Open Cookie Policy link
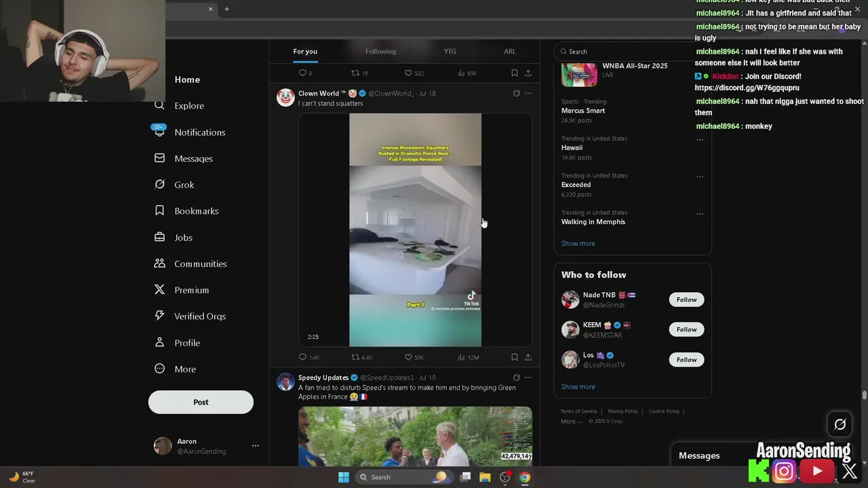 pyautogui.click(x=664, y=411)
